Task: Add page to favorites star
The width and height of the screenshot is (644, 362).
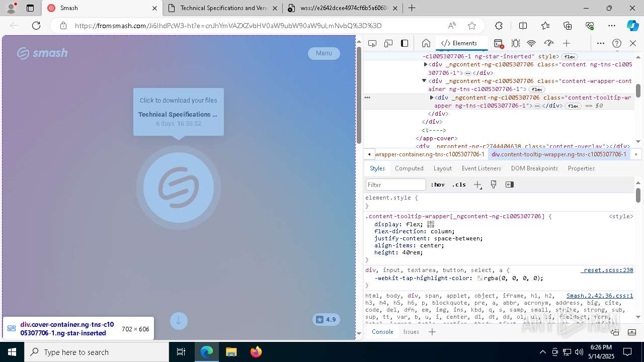Action: 472,26
